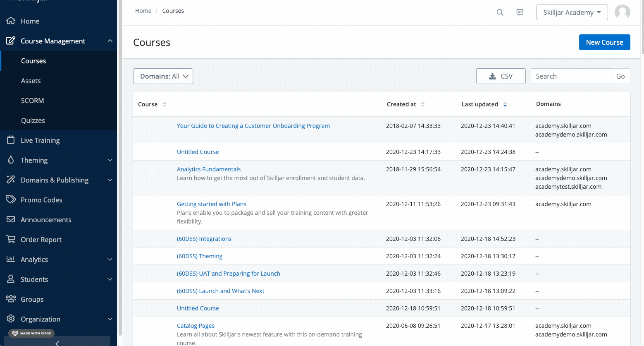Click the Announcements envelope icon
The image size is (644, 346).
[x=11, y=219]
